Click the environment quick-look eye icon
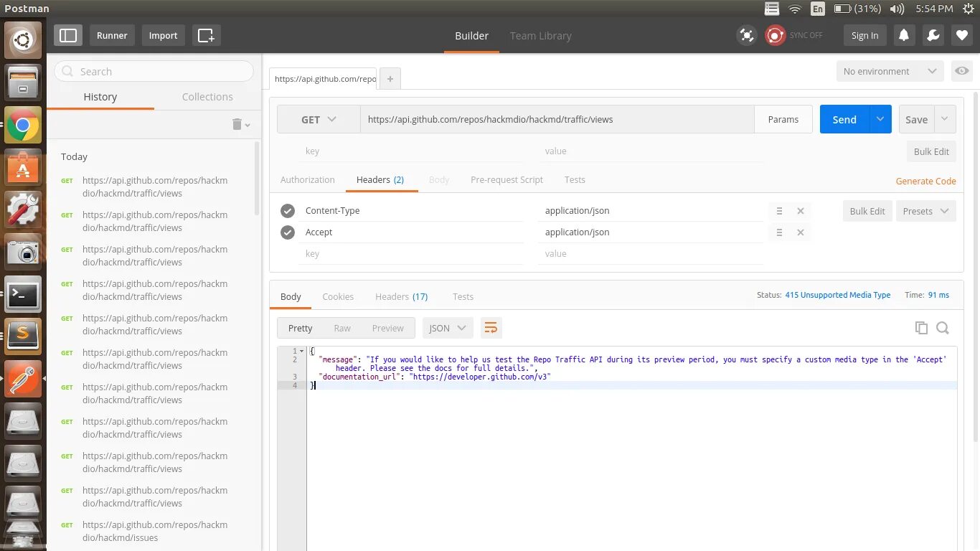The width and height of the screenshot is (980, 551). click(962, 71)
